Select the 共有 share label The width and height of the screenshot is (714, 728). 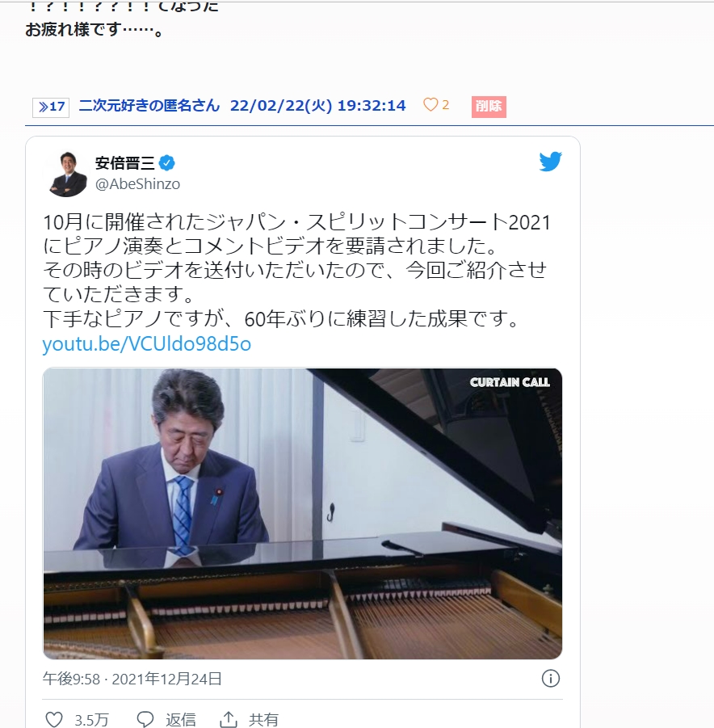pos(263,720)
